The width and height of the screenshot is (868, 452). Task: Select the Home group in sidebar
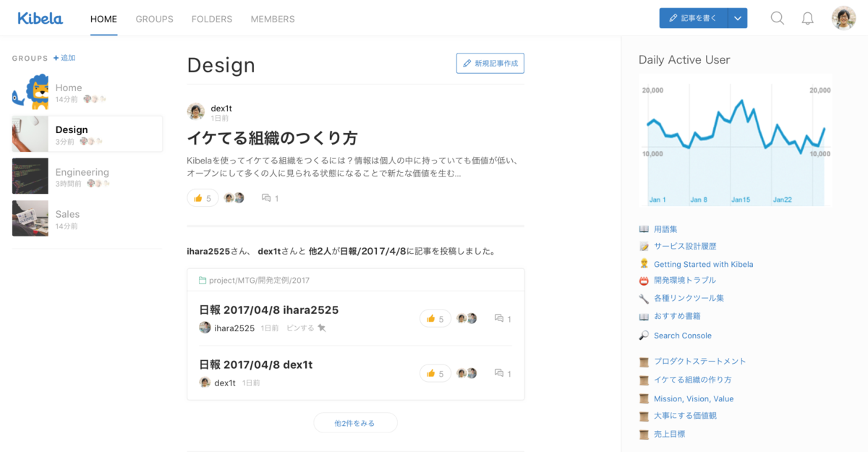click(x=87, y=92)
